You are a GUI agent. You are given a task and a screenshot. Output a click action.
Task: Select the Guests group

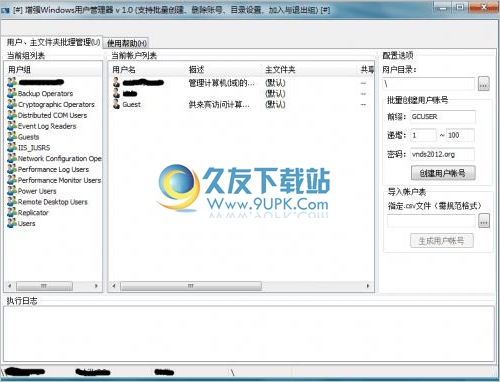coord(28,137)
